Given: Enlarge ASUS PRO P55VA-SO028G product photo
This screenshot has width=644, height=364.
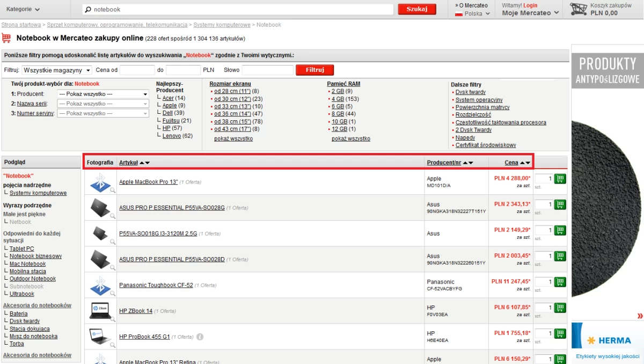Looking at the screenshot, I should click(x=100, y=208).
